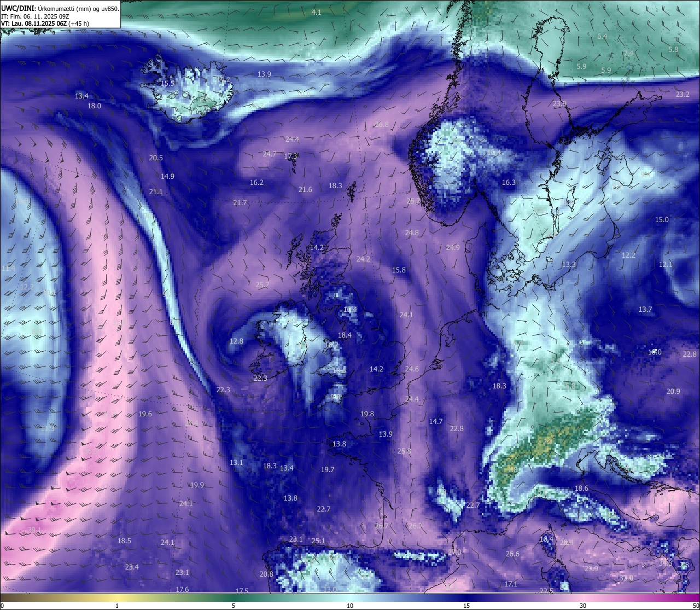Image resolution: width=700 pixels, height=610 pixels.
Task: Click the 17.5 value label
Action: pos(242,591)
